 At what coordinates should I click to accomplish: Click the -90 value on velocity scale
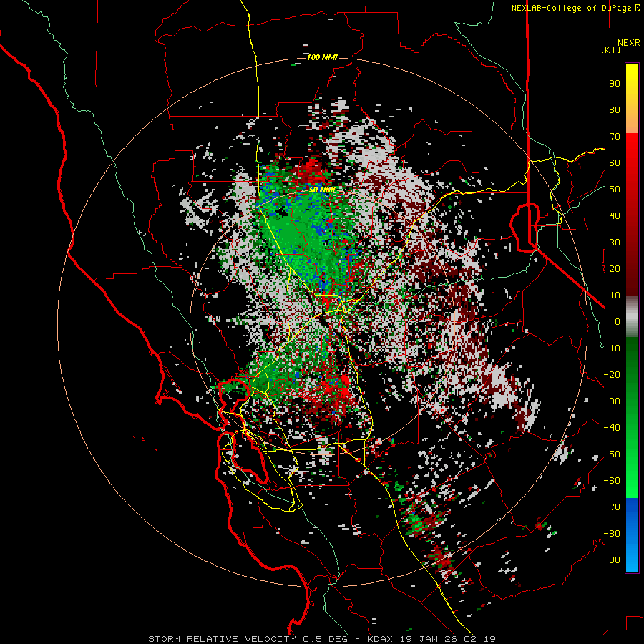612,560
